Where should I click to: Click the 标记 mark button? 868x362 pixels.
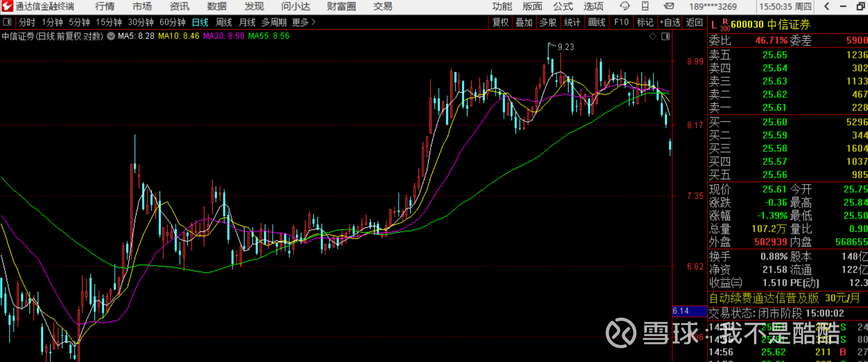click(645, 22)
